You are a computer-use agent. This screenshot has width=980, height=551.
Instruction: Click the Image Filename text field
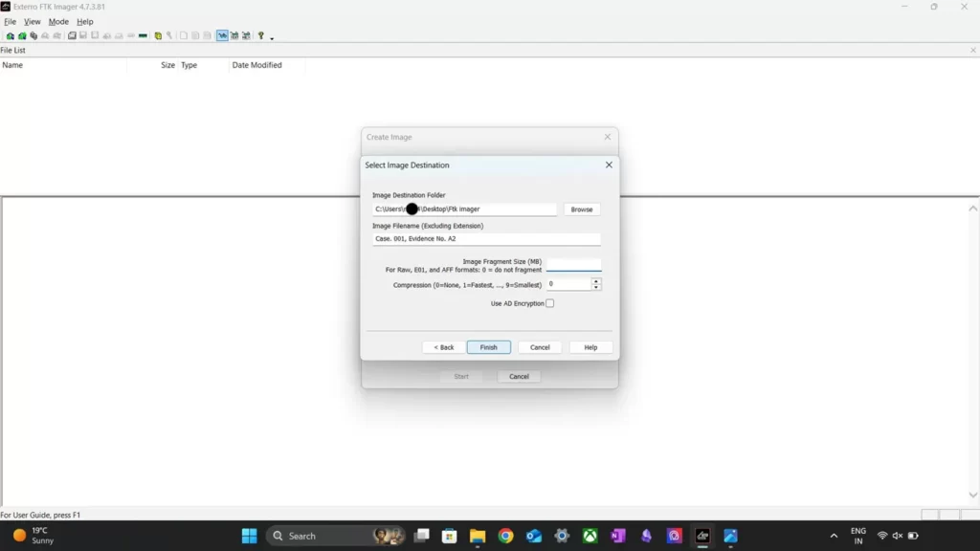click(x=486, y=239)
